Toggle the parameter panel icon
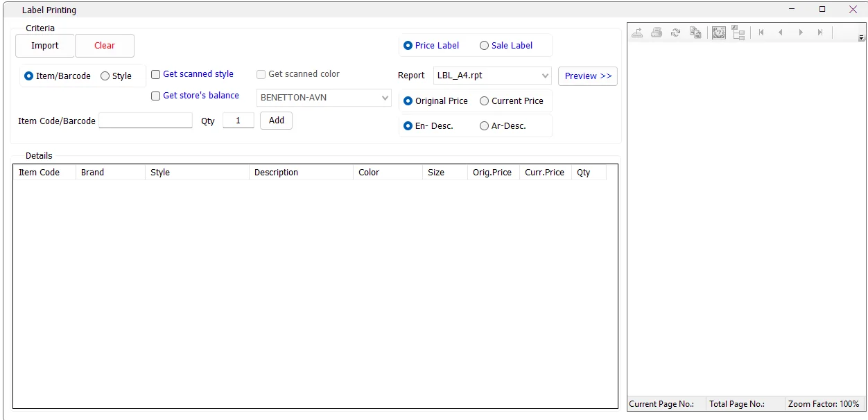 point(719,33)
